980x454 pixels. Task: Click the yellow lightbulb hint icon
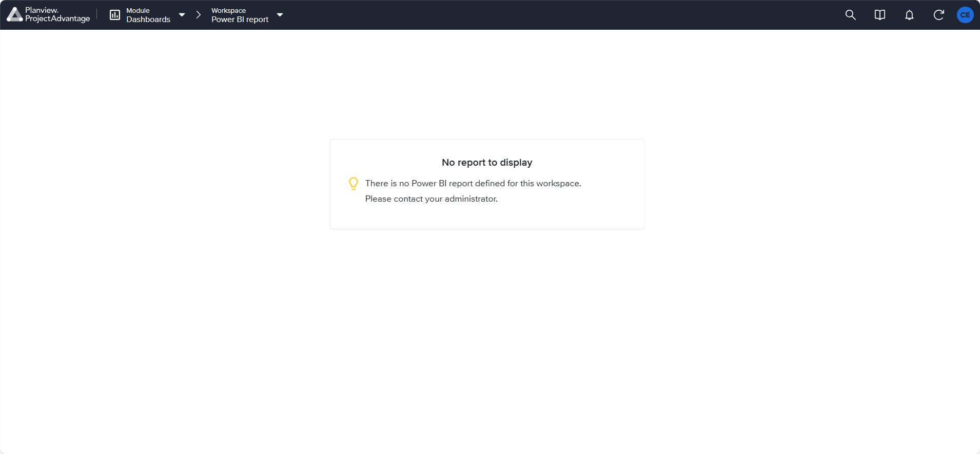[x=354, y=184]
